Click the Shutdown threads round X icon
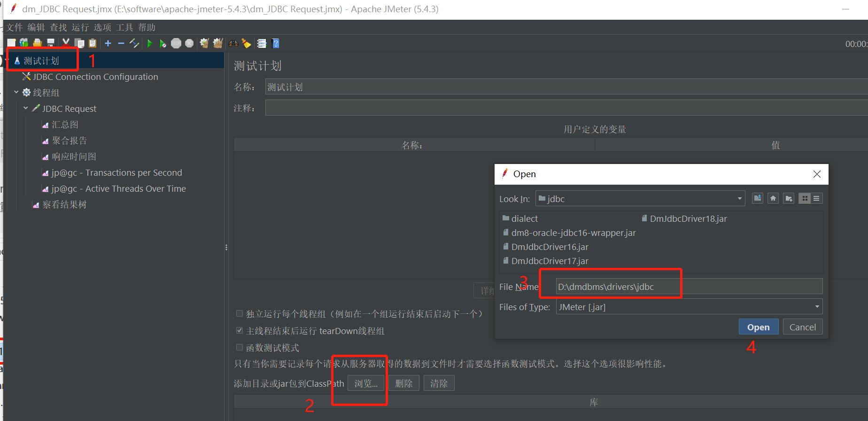This screenshot has height=421, width=868. coord(189,43)
